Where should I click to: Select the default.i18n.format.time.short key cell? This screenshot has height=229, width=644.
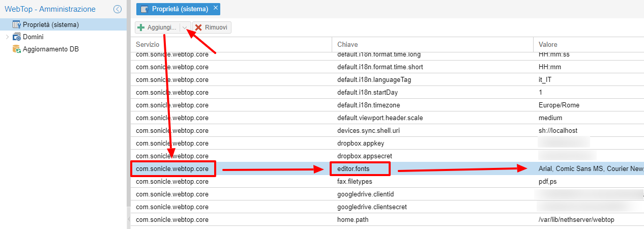[x=432, y=67]
